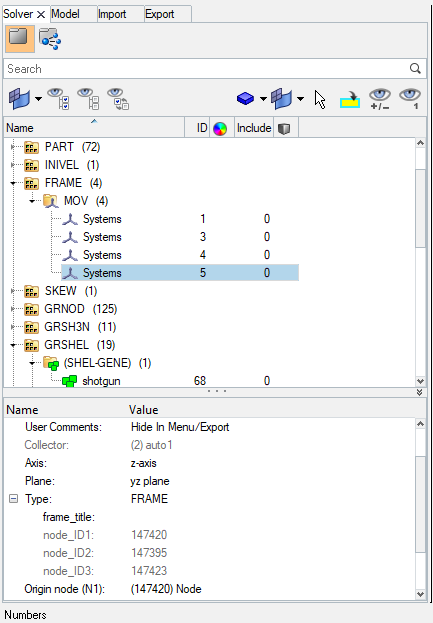Click inside the Search field

pos(207,69)
